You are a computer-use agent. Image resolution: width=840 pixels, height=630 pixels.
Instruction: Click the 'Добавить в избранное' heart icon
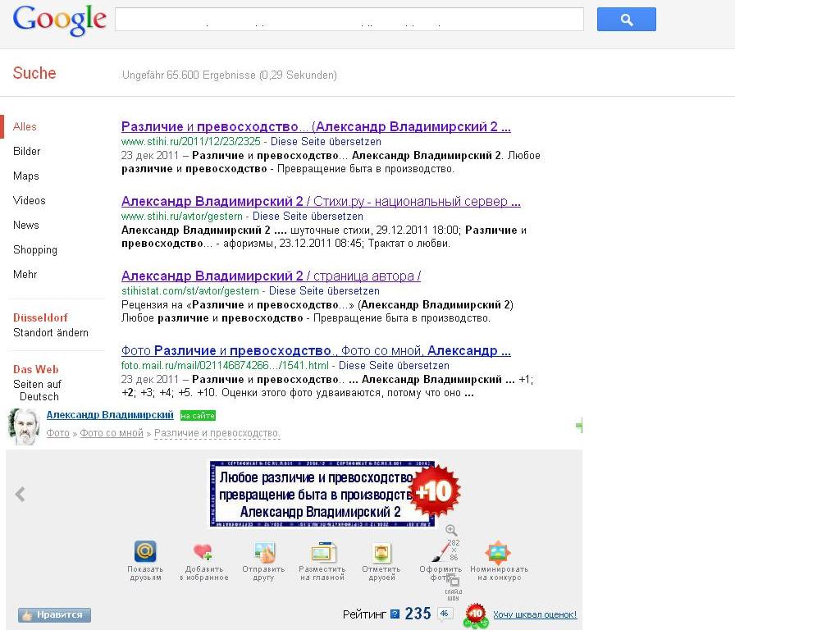(203, 552)
